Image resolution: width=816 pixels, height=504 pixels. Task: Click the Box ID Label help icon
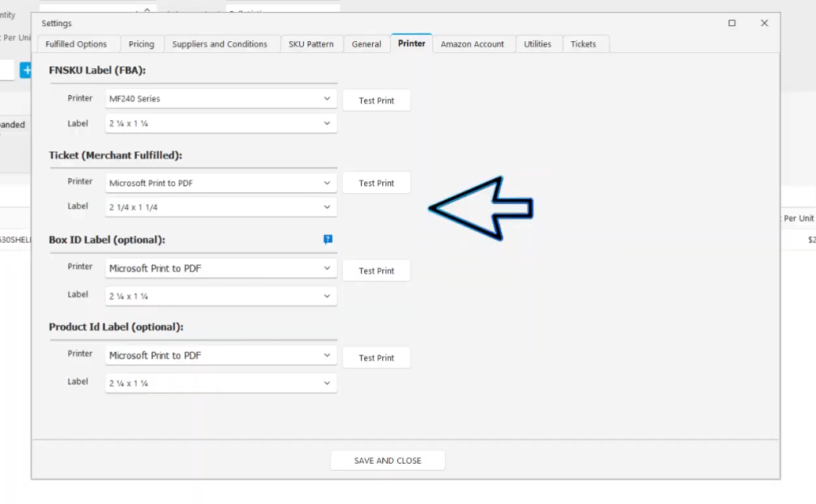(x=328, y=239)
